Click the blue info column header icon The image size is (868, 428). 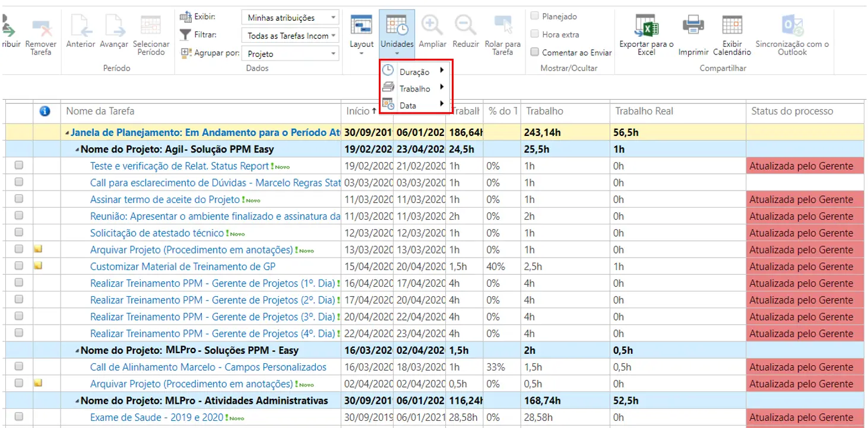pyautogui.click(x=45, y=111)
